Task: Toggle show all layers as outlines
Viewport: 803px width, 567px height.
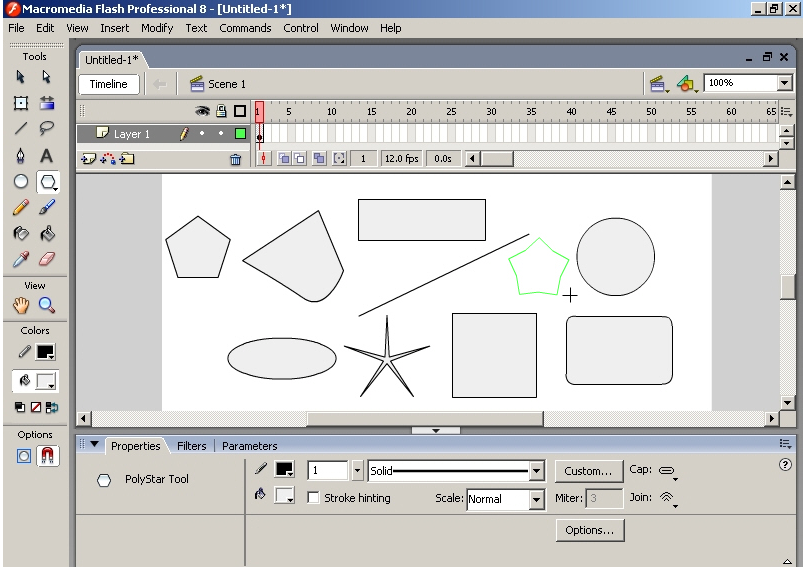Action: tap(240, 111)
